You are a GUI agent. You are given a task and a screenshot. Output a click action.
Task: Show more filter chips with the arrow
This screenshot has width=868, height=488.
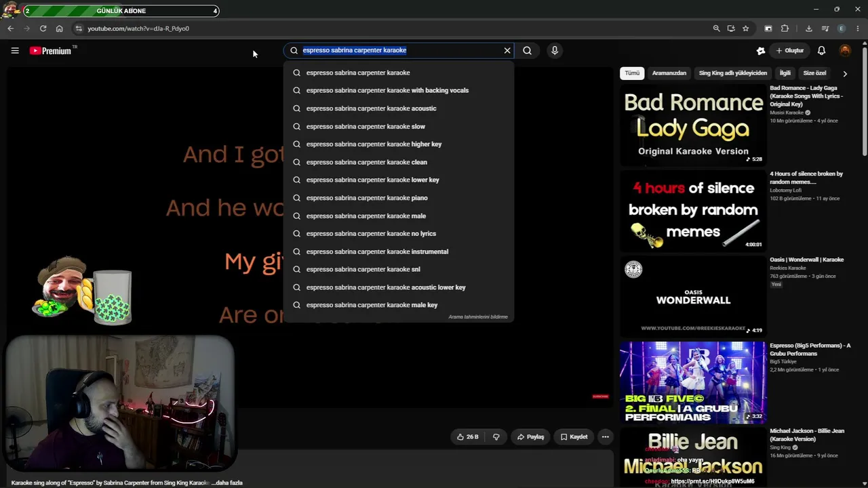pyautogui.click(x=845, y=73)
